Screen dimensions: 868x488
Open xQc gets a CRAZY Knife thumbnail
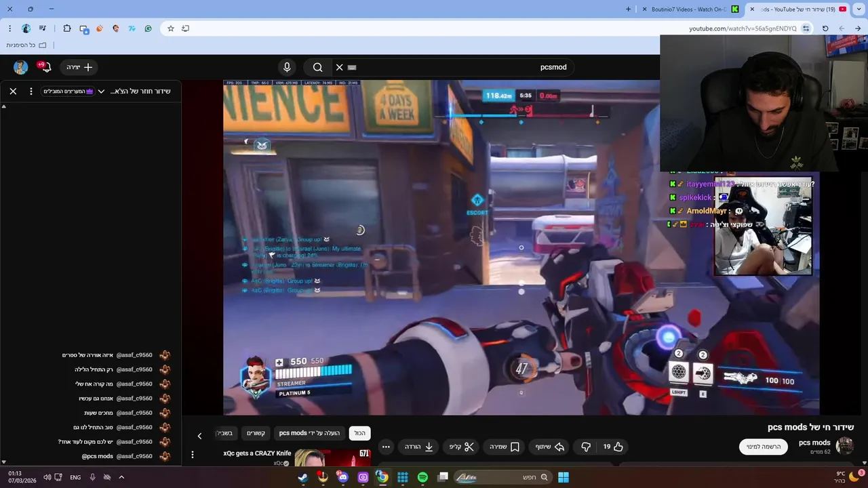(x=332, y=457)
